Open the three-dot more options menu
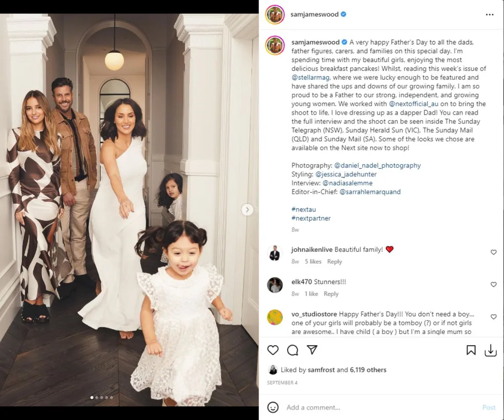The width and height of the screenshot is (504, 420). [x=490, y=14]
